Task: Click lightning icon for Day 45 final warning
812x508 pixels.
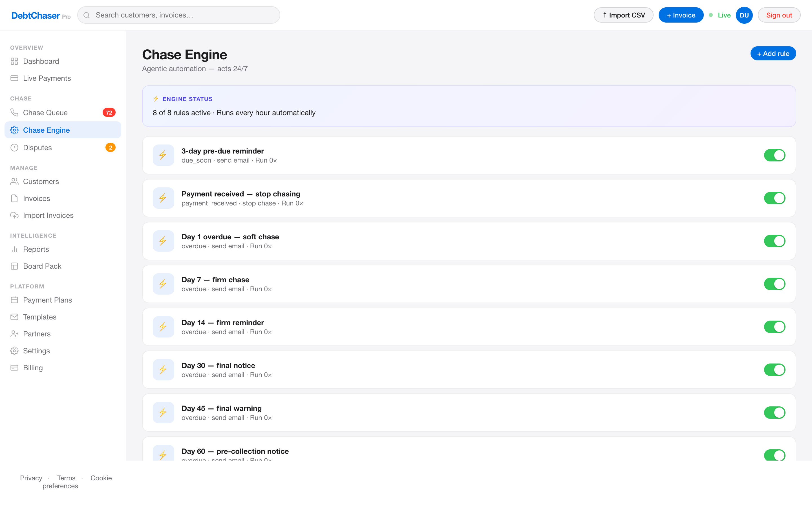Action: pos(164,413)
